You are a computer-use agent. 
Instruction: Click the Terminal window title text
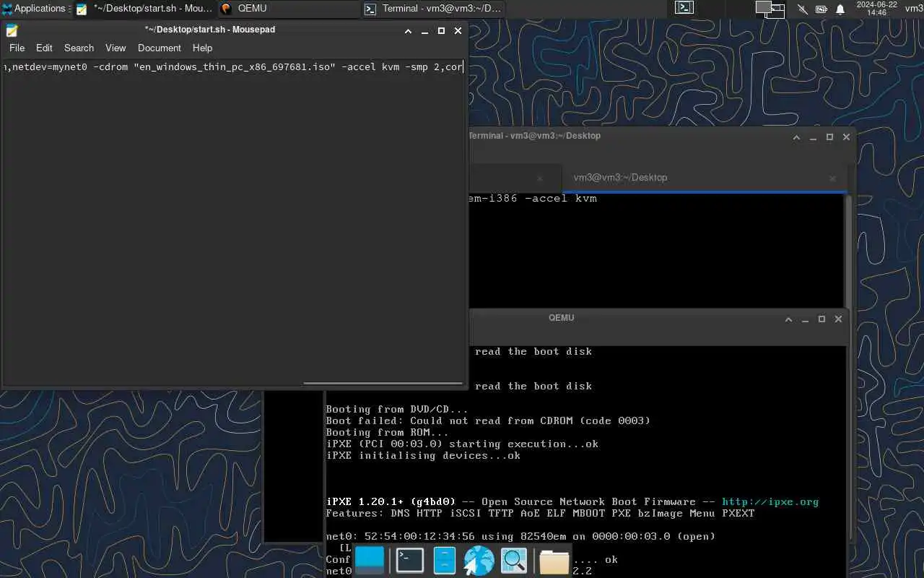pos(534,136)
